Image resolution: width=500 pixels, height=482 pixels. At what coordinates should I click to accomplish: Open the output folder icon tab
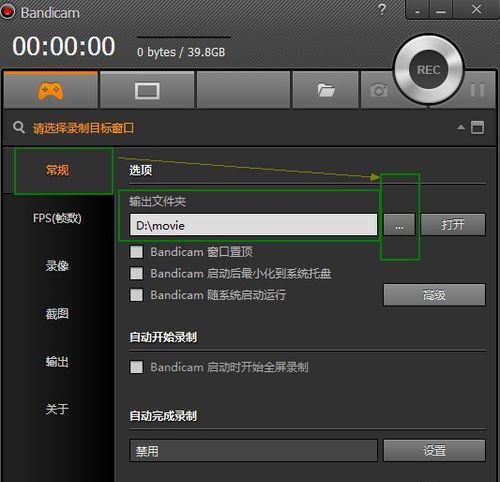[x=325, y=90]
